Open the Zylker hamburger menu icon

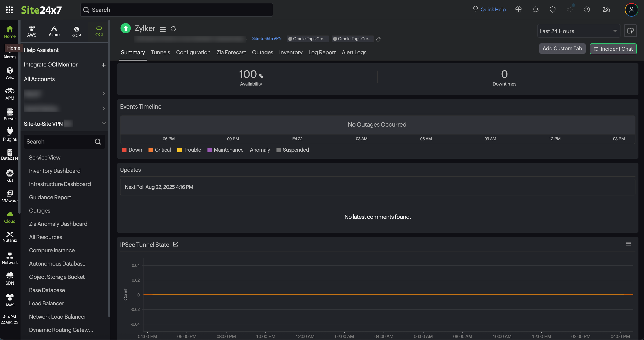click(163, 29)
